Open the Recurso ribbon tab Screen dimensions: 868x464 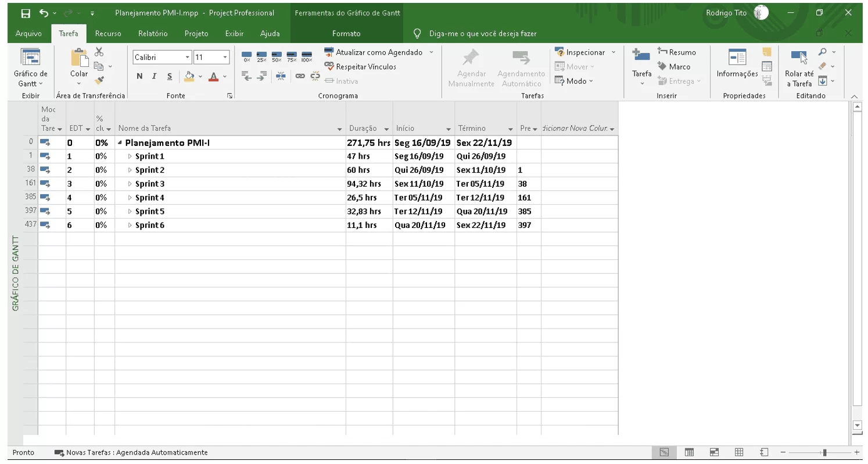108,34
